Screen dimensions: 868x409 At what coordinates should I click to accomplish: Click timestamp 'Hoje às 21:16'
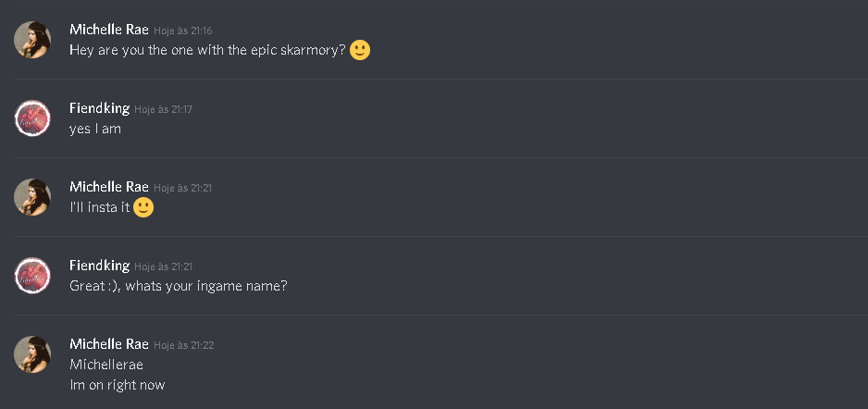tap(182, 31)
